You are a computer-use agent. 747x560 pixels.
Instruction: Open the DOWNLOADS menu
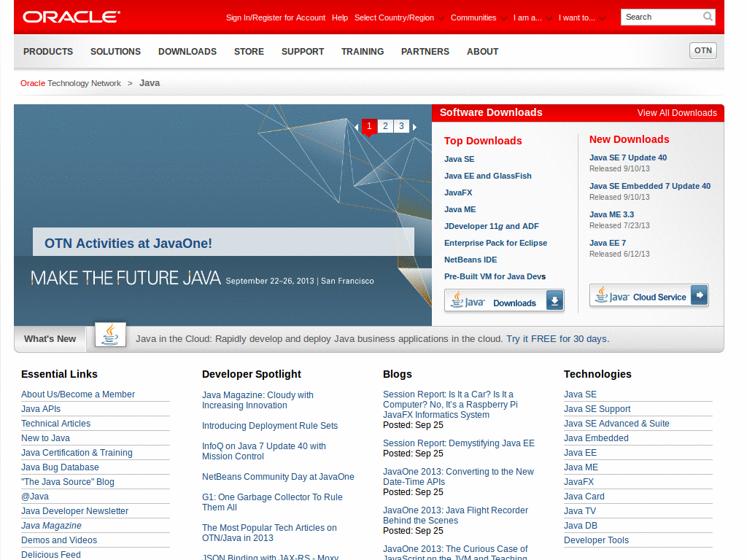187,52
